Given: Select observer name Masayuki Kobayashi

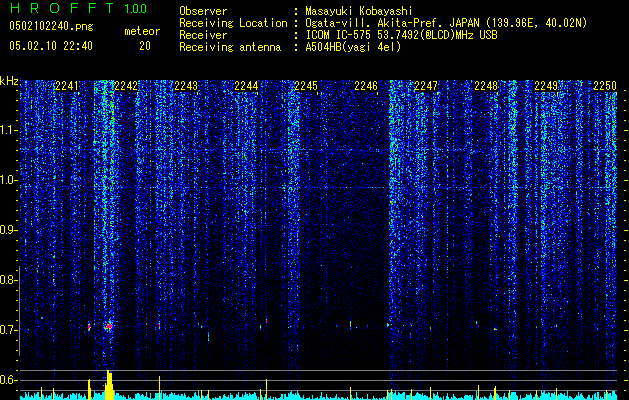Looking at the screenshot, I should 359,11.
